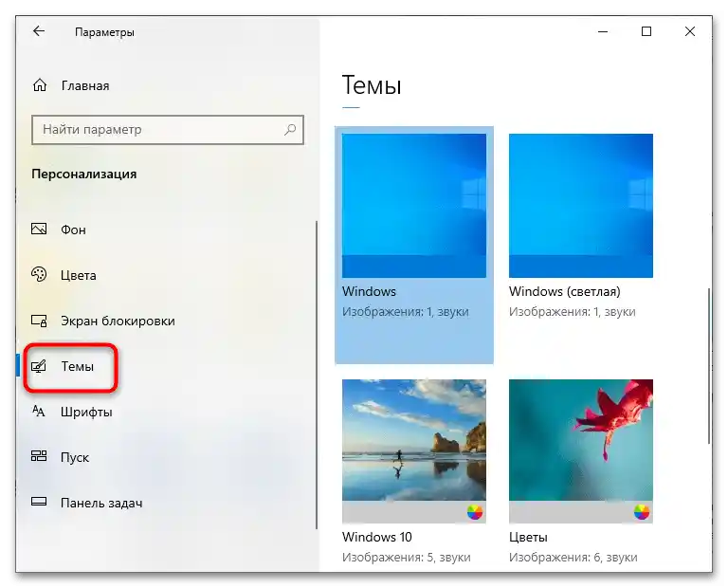
Task: Click the Цветы theme color wheel
Action: click(x=641, y=512)
